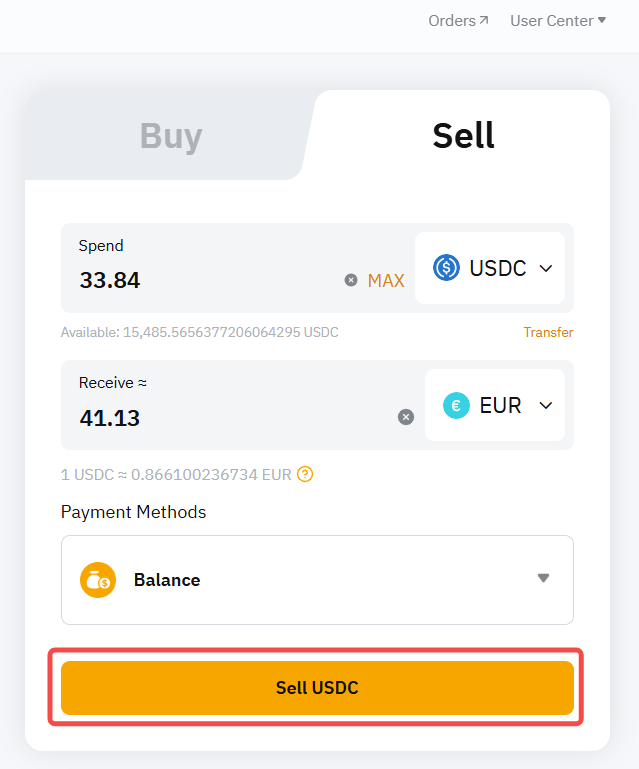Expand the USDC currency chevron

pos(546,268)
